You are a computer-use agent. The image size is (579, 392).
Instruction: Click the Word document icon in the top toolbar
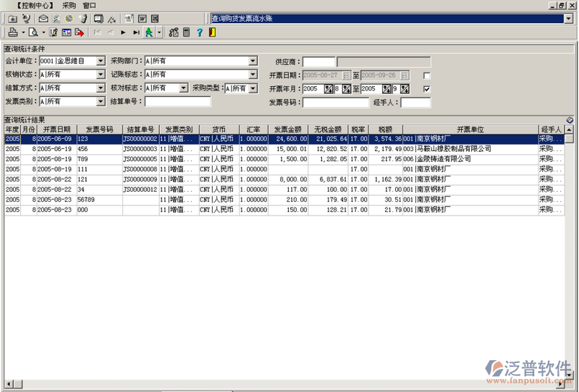tap(143, 18)
